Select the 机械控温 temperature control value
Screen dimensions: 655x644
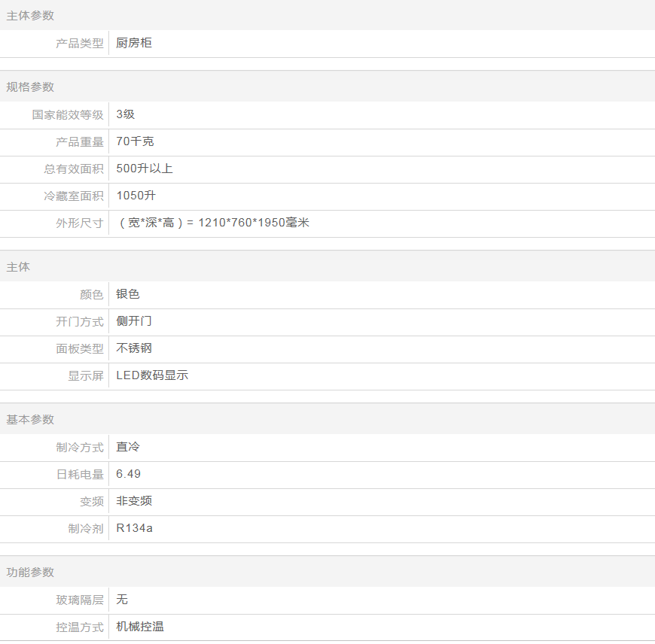tap(140, 627)
